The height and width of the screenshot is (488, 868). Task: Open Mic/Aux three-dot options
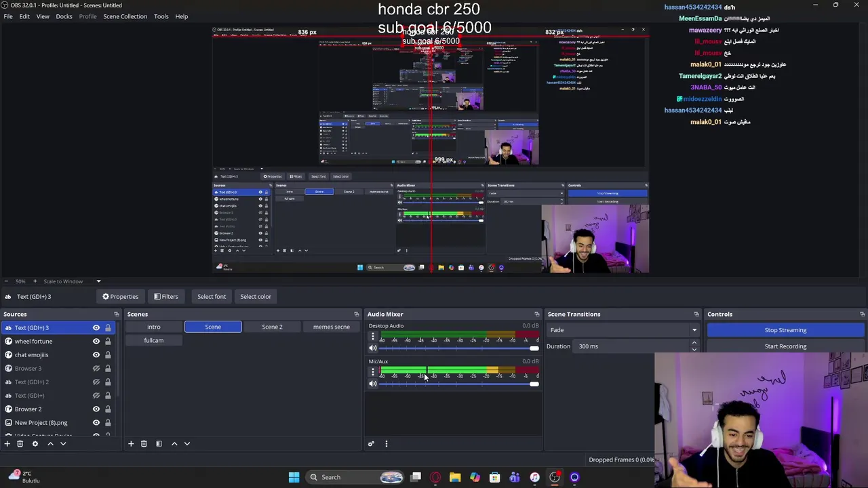tap(372, 372)
